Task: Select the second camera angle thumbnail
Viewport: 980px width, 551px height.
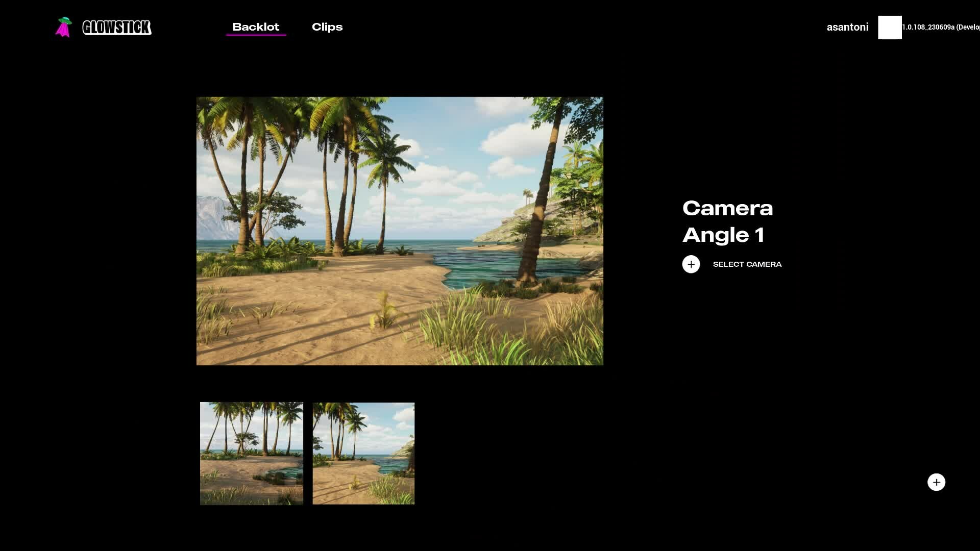Action: [x=363, y=454]
